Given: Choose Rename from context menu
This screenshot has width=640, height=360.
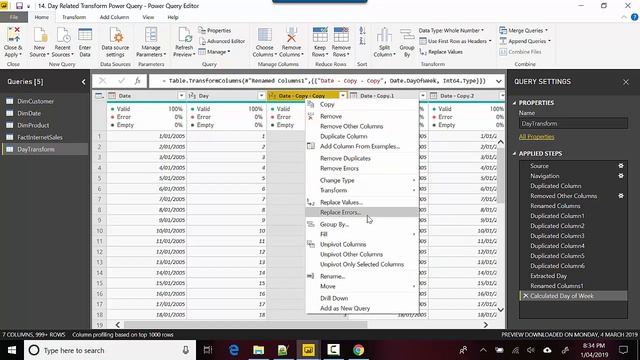Looking at the screenshot, I should coord(332,276).
